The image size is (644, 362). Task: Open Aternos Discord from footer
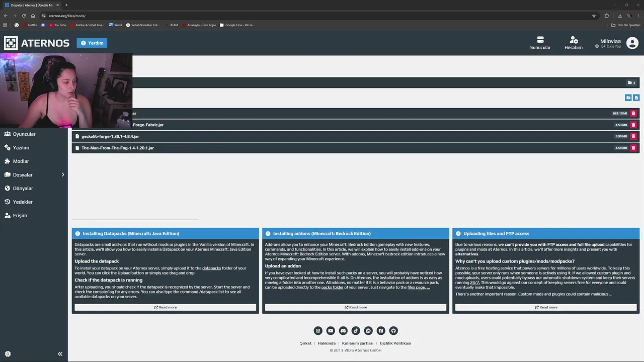(x=343, y=330)
